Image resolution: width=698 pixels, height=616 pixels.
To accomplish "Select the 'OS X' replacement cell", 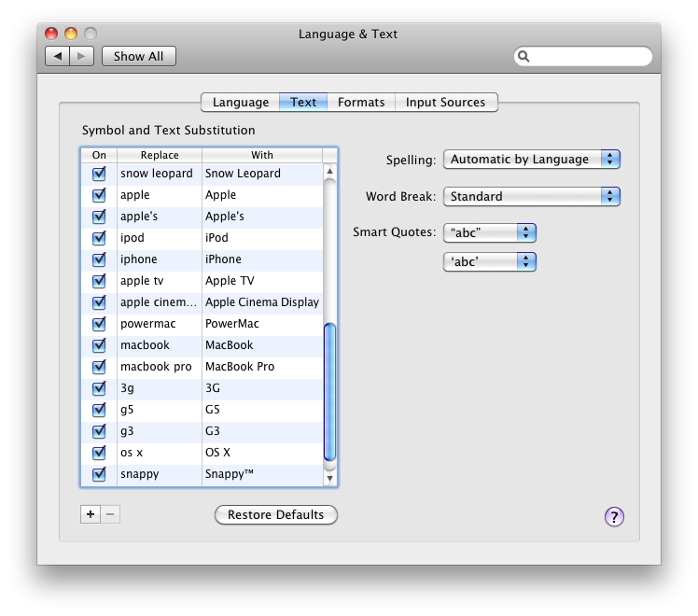I will click(x=262, y=453).
